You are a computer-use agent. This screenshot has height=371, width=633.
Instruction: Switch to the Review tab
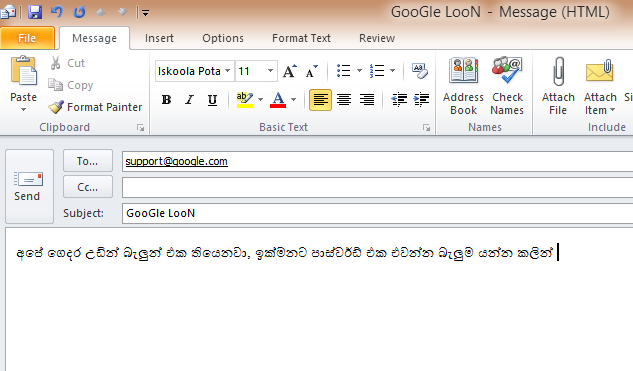point(377,38)
